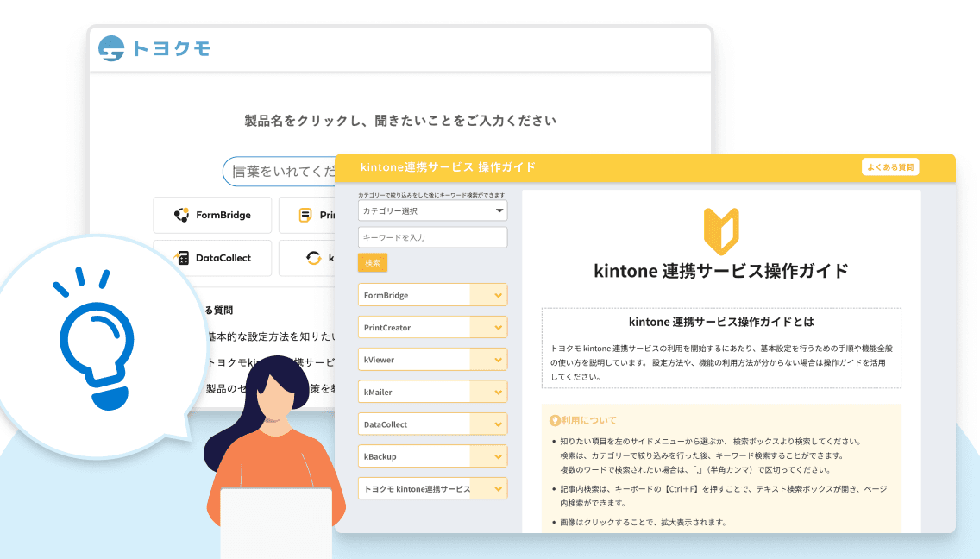Click the FormBridge product icon
The height and width of the screenshot is (559, 980).
pos(181,215)
